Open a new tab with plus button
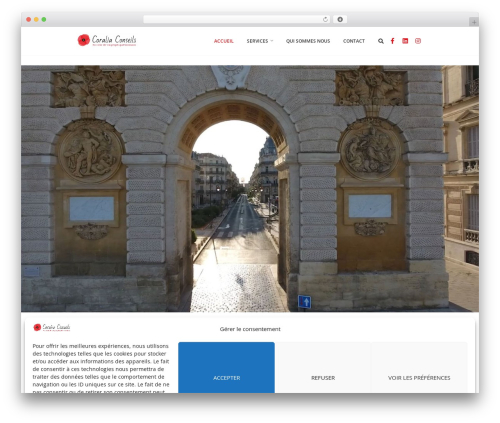The width and height of the screenshot is (500, 423). (x=474, y=22)
